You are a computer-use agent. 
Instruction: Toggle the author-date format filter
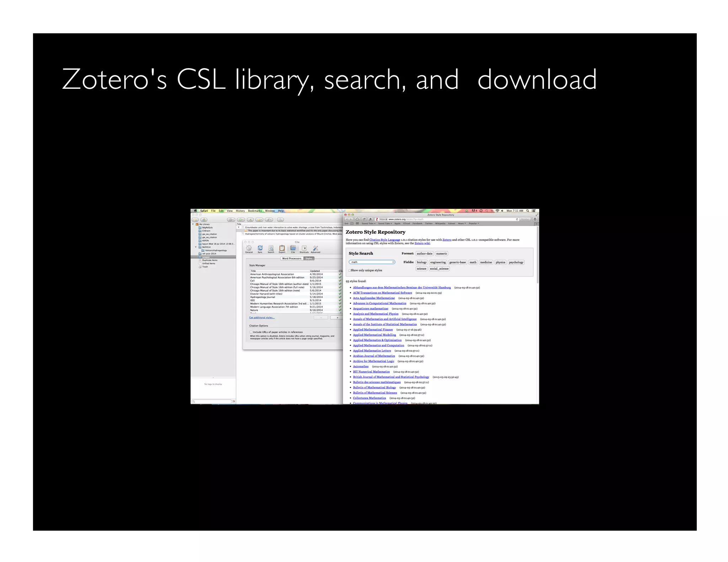[424, 254]
